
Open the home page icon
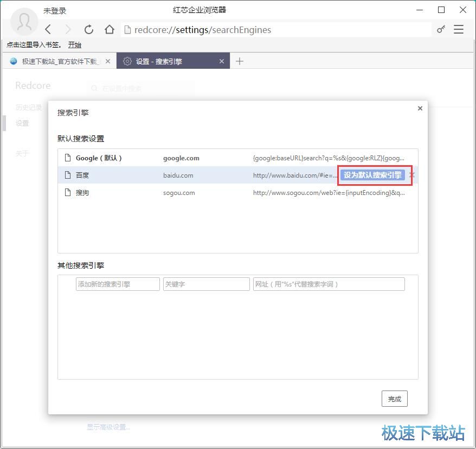110,29
